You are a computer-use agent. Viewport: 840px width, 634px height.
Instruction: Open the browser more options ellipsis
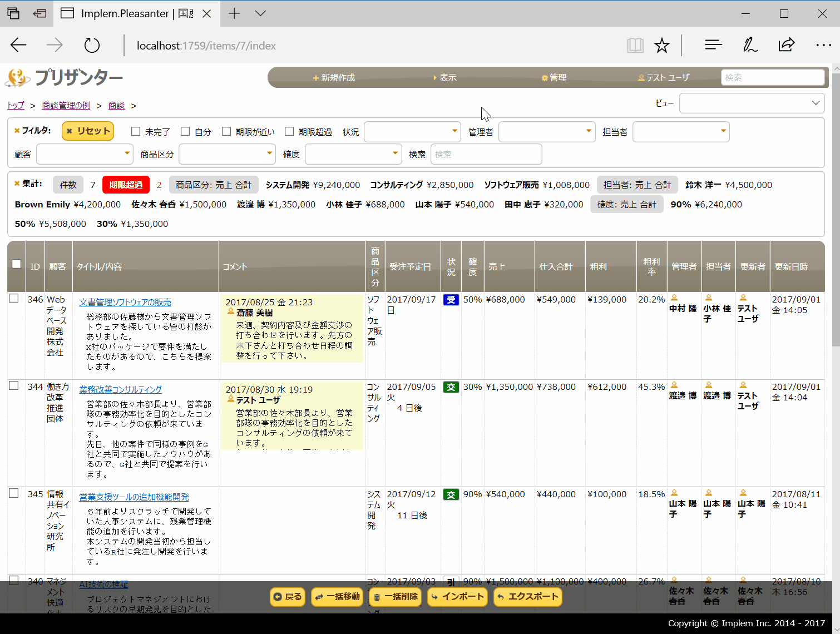[823, 46]
